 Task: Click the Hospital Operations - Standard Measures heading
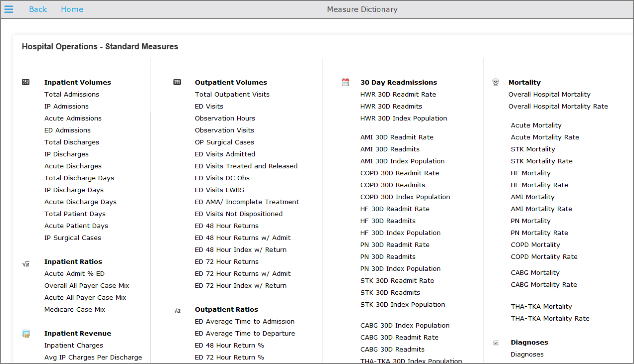[x=99, y=46]
